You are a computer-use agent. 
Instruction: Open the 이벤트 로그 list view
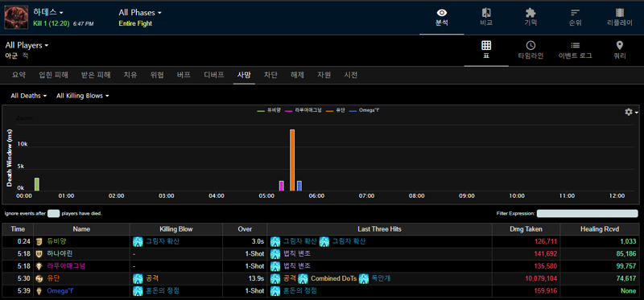(575, 50)
